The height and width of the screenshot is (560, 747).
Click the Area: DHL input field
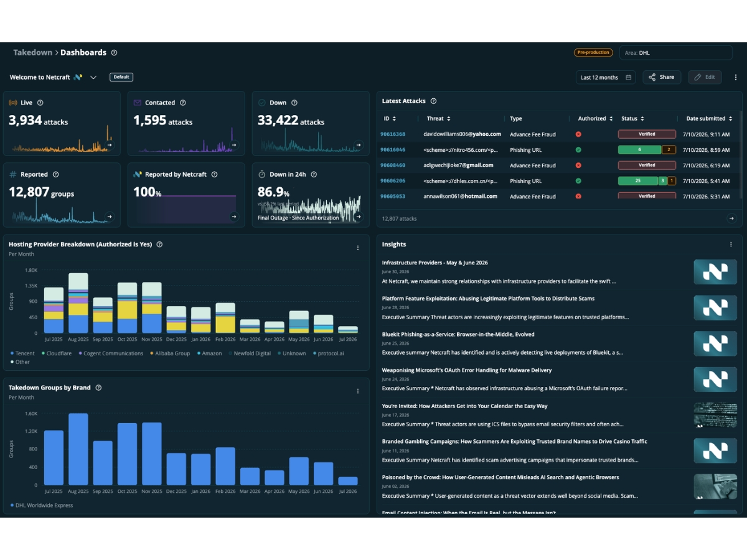(676, 53)
